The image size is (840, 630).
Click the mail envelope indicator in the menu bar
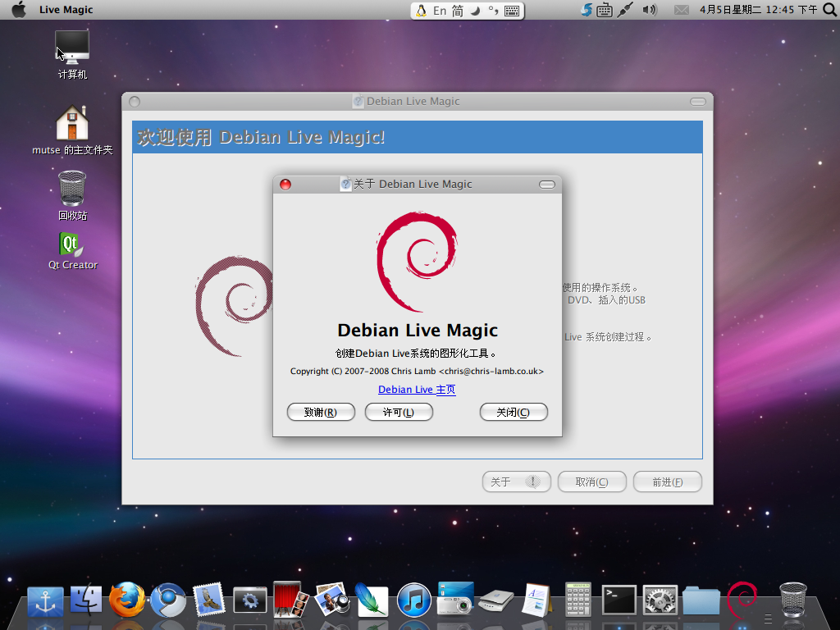[682, 10]
